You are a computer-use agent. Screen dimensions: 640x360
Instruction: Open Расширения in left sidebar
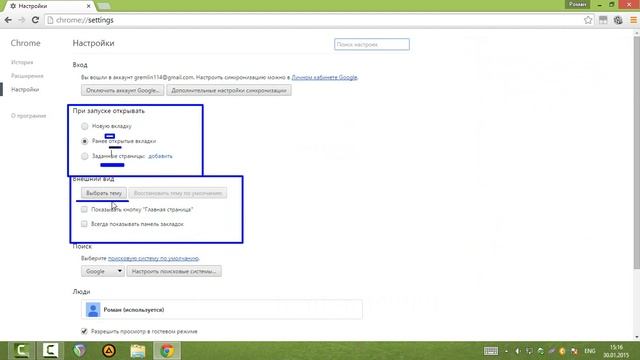[27, 76]
